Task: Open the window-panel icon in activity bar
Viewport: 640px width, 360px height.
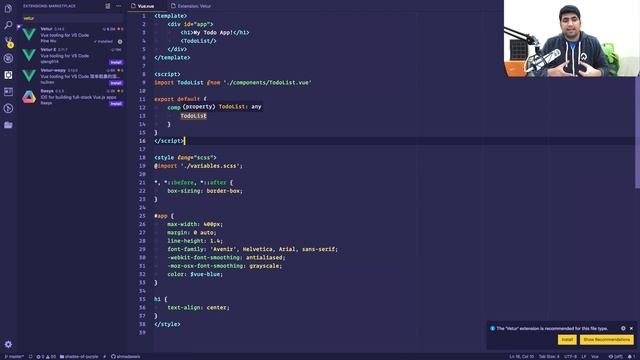Action: [8, 92]
